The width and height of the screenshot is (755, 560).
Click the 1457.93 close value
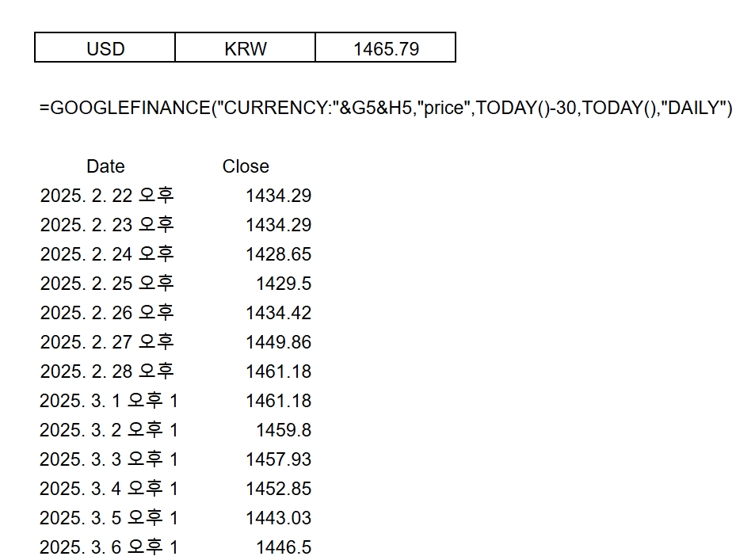278,460
